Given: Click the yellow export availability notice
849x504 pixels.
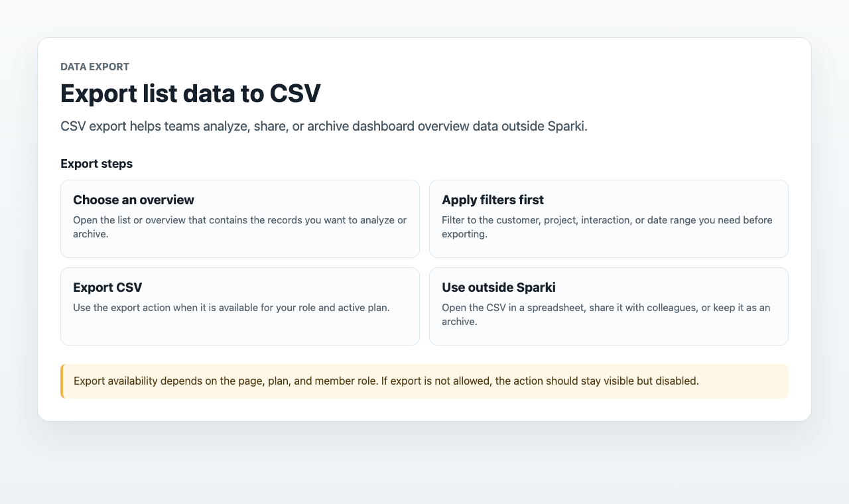Looking at the screenshot, I should coord(424,381).
